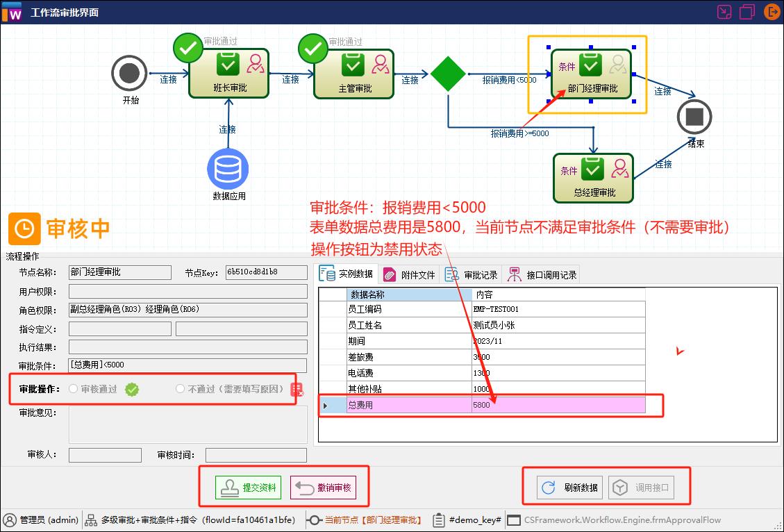Select the green diamond decision node
784x532 pixels.
pyautogui.click(x=448, y=74)
